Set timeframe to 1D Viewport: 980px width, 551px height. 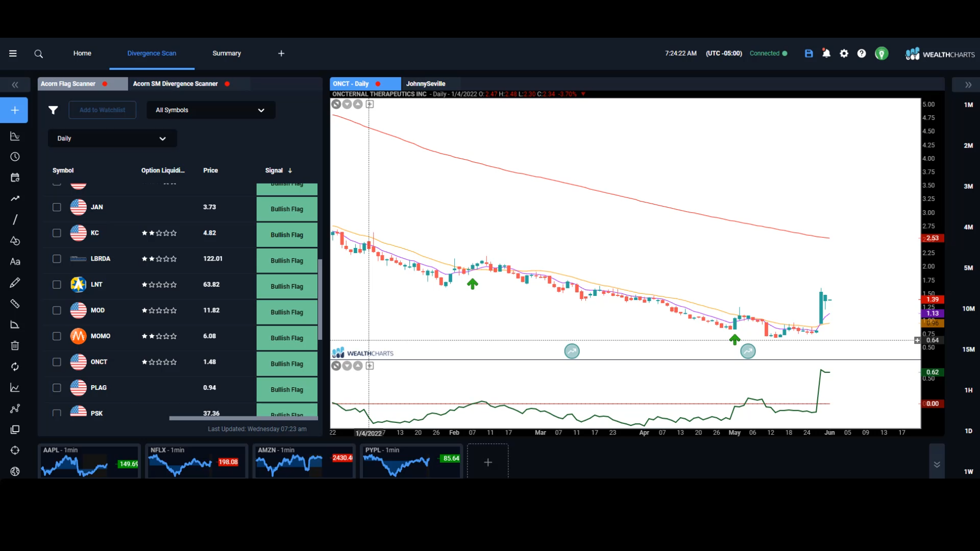coord(968,431)
